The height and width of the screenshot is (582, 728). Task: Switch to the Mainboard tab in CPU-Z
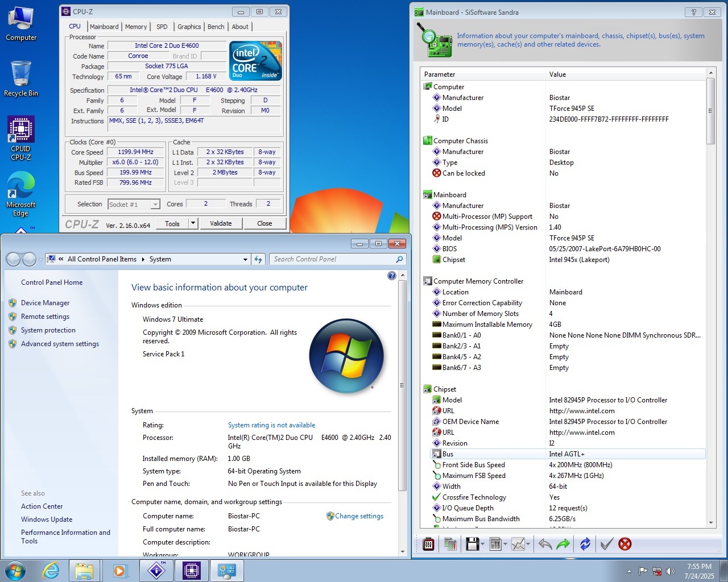[x=104, y=27]
